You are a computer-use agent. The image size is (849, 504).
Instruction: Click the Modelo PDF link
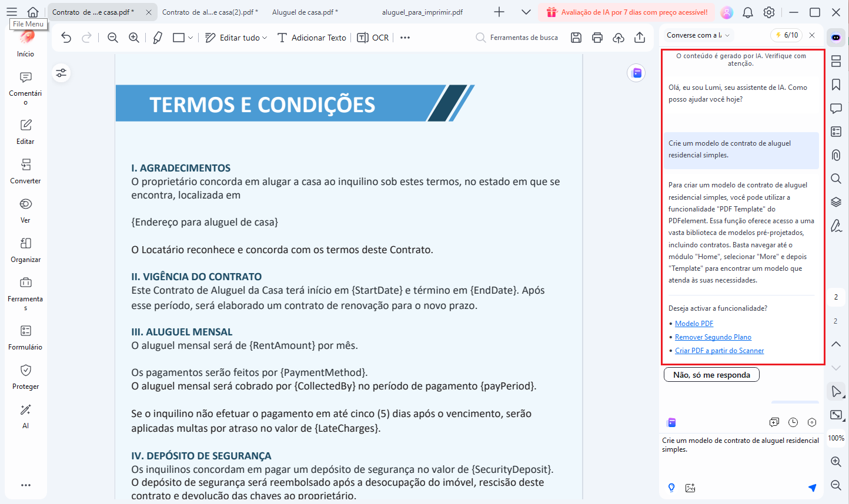point(694,323)
